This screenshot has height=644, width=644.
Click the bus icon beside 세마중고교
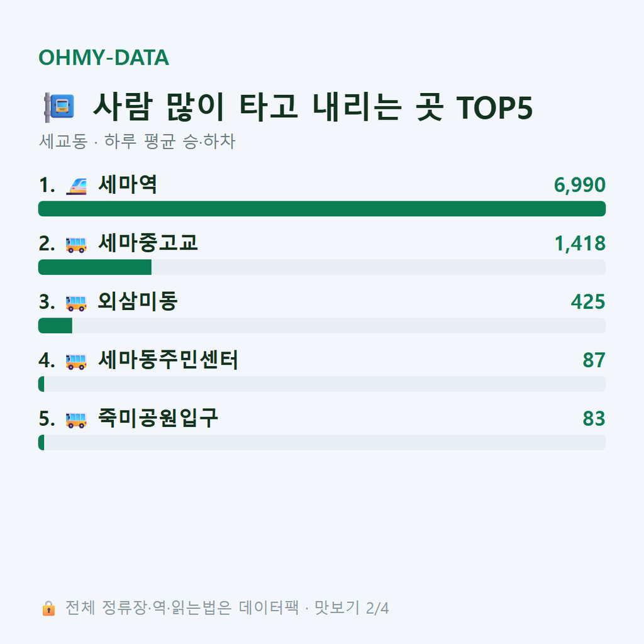pos(76,245)
